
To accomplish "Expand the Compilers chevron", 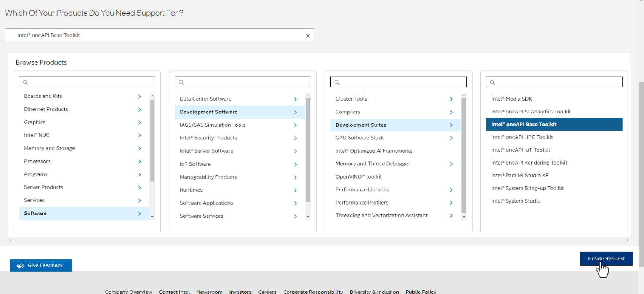I will tap(451, 112).
